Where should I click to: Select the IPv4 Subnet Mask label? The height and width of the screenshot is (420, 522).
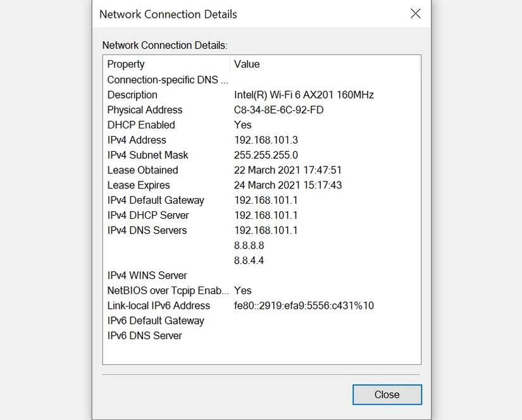[x=147, y=155]
